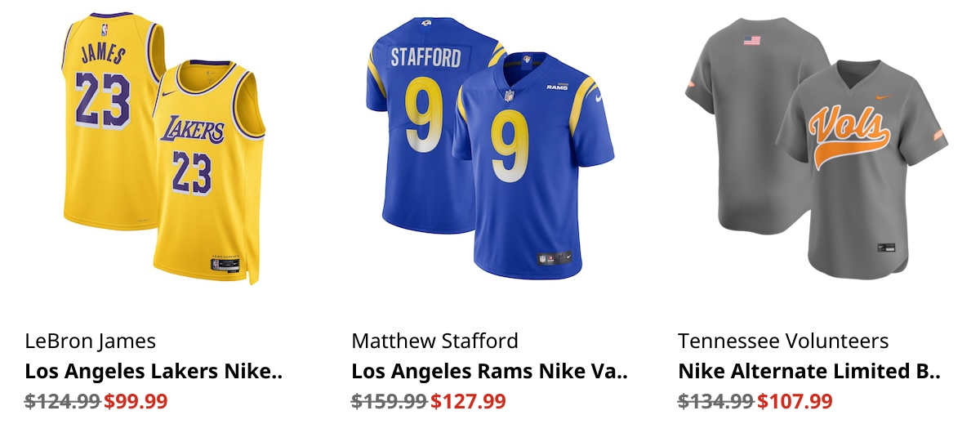Click the American flag patch on gray jersey
This screenshot has width=980, height=433.
click(751, 40)
